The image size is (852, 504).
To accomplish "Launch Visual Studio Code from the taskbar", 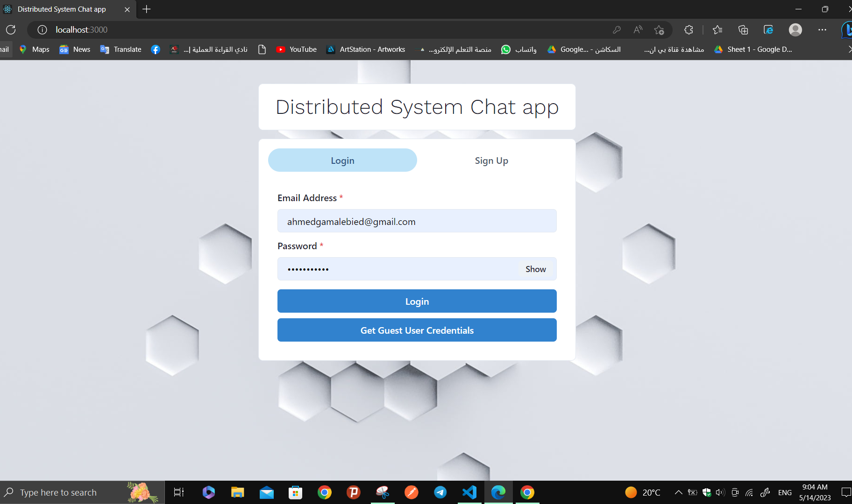I will click(469, 492).
